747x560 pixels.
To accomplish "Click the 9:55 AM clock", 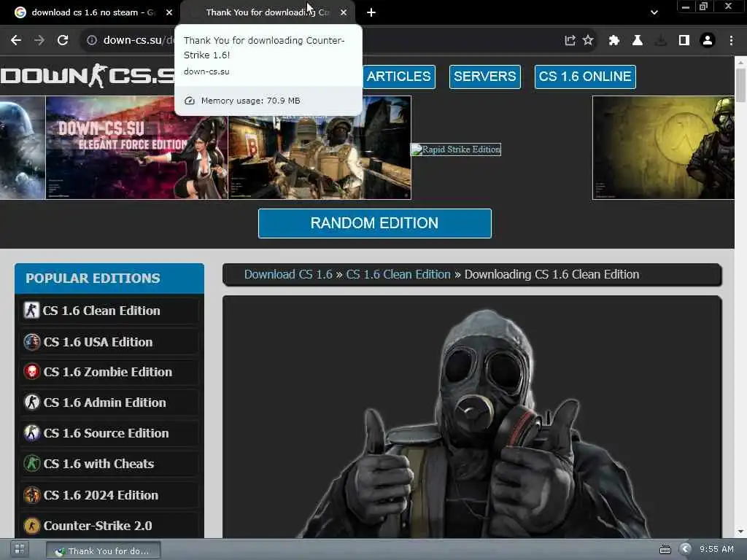I will pyautogui.click(x=716, y=549).
